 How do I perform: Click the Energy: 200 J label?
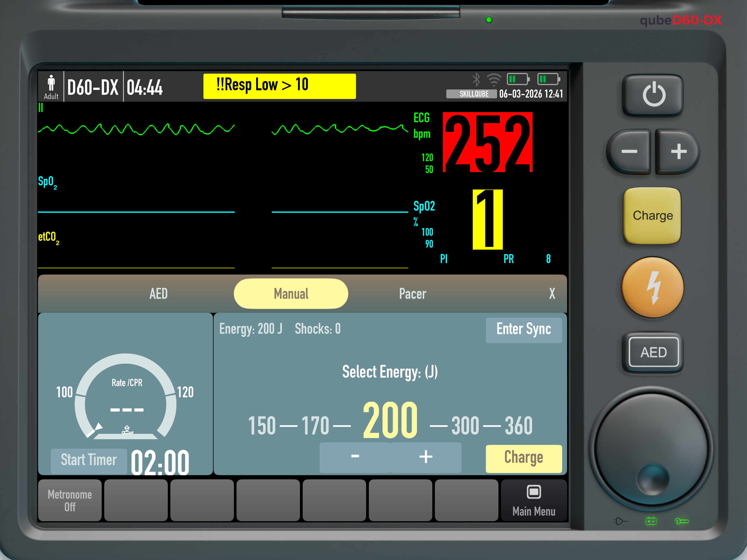(250, 329)
